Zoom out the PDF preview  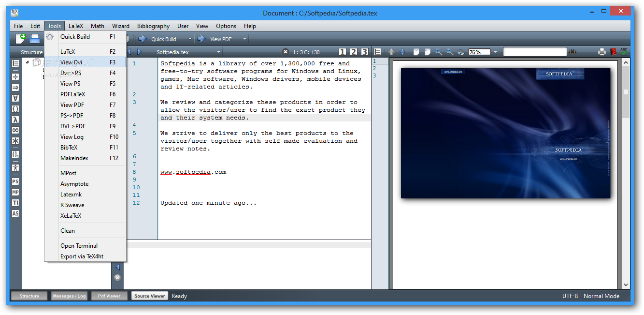tap(450, 52)
